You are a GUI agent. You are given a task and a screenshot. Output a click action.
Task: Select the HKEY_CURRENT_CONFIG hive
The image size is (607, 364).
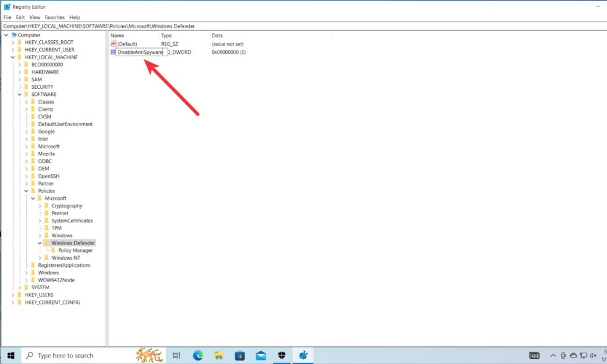(x=52, y=302)
